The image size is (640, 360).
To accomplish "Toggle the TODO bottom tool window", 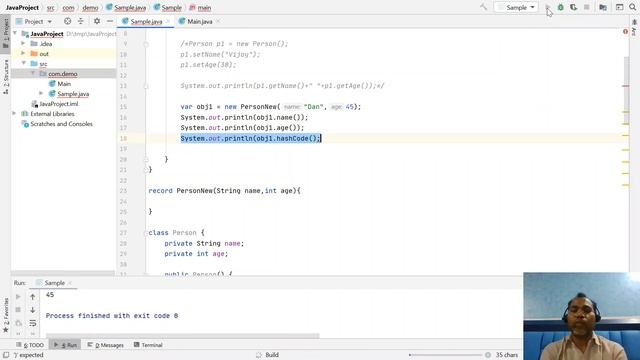I will [30, 345].
